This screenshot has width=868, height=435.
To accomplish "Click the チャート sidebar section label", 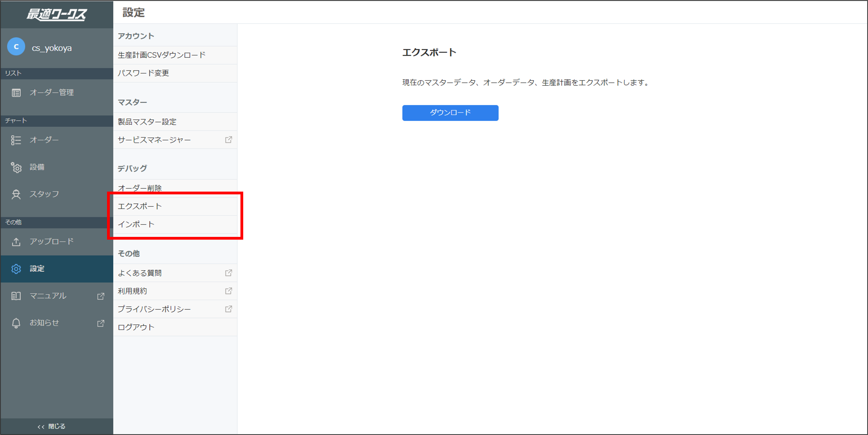I will [16, 121].
